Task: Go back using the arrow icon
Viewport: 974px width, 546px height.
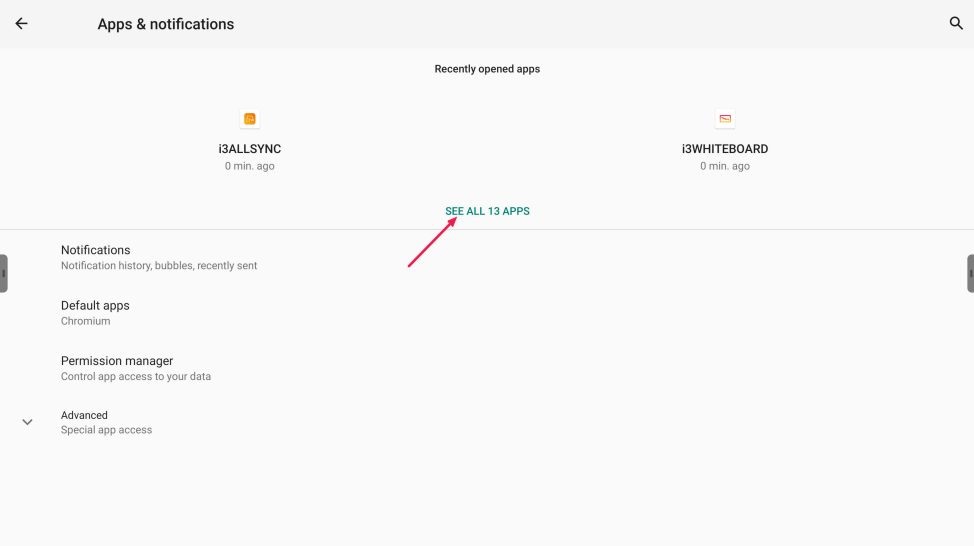Action: coord(21,24)
